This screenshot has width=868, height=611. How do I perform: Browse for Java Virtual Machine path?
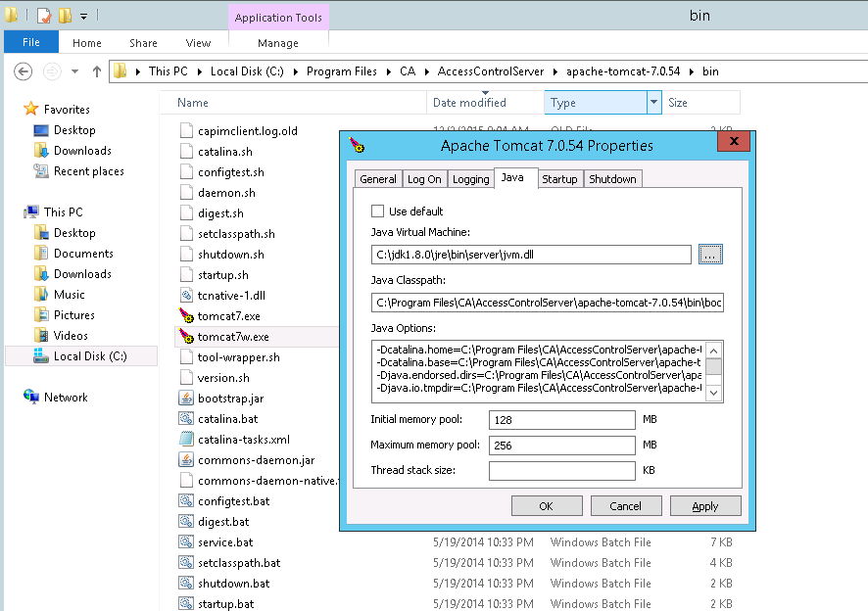[710, 255]
